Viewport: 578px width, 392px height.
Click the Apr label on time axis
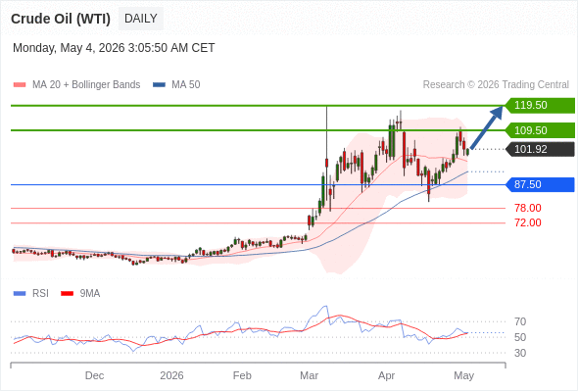click(x=386, y=375)
